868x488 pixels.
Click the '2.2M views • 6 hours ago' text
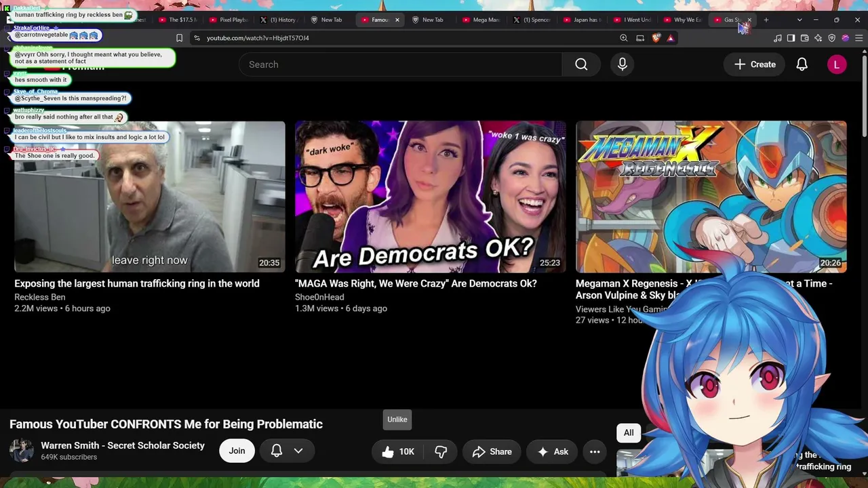tap(62, 308)
